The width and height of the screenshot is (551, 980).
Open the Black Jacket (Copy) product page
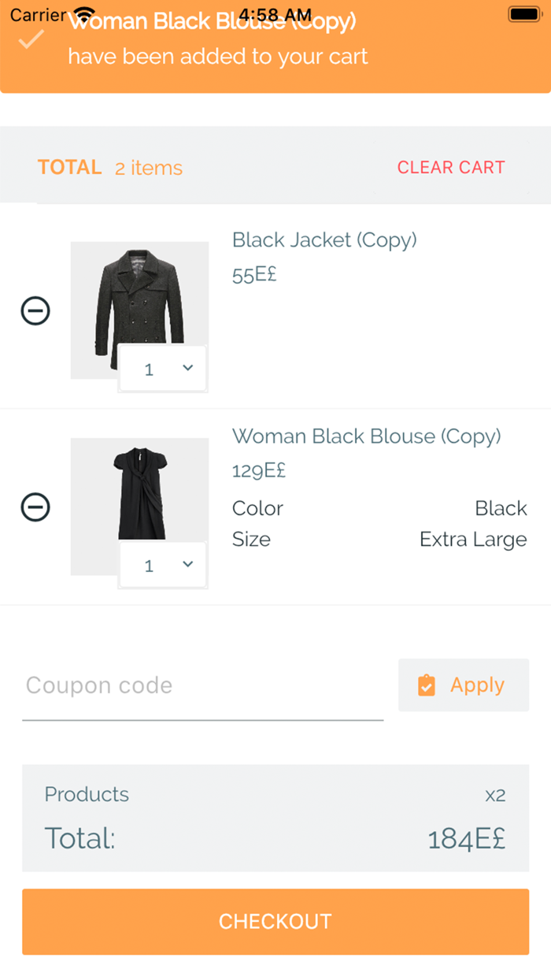(x=324, y=239)
